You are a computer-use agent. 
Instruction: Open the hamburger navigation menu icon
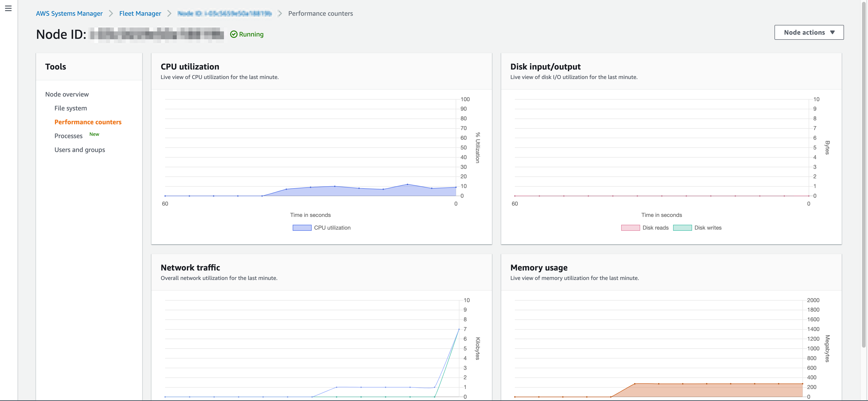click(8, 9)
